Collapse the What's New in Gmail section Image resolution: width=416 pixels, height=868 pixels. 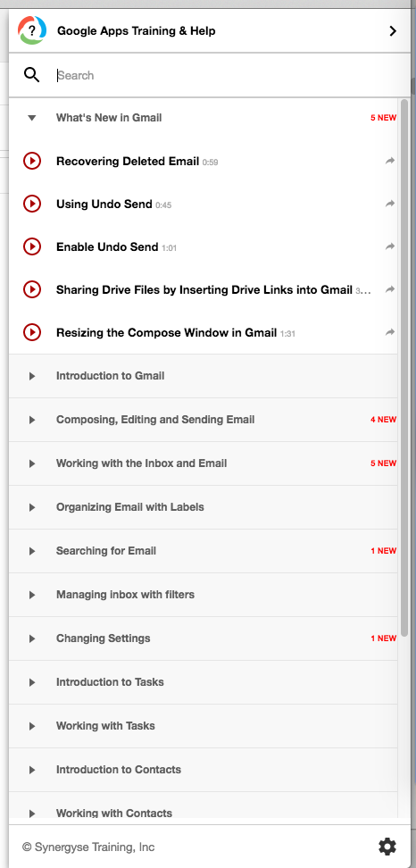click(32, 117)
